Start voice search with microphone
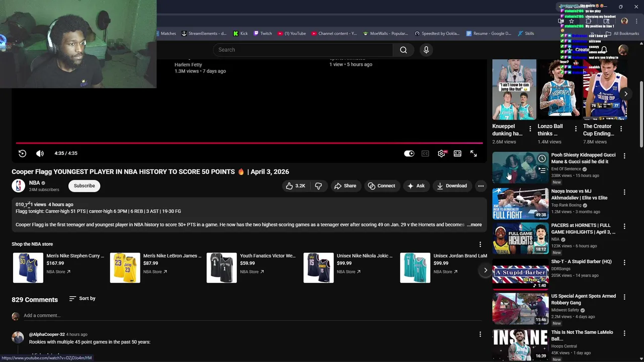This screenshot has height=362, width=644. [426, 50]
